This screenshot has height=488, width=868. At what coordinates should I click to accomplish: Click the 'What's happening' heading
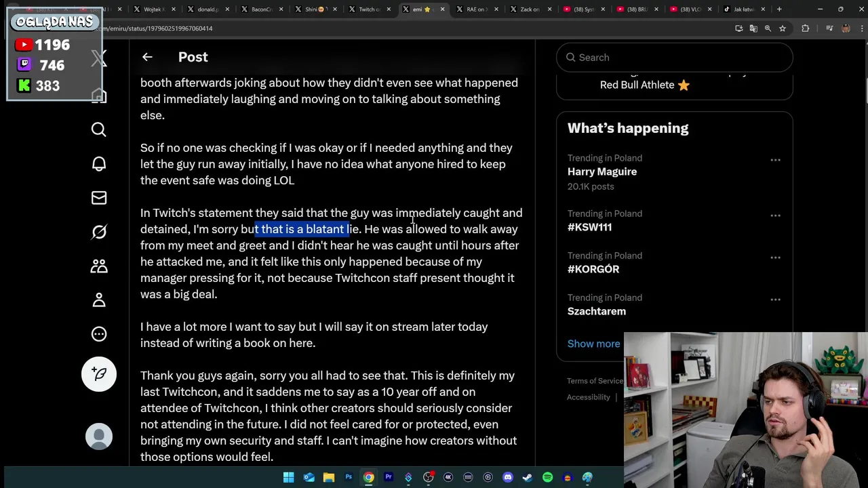click(x=628, y=128)
